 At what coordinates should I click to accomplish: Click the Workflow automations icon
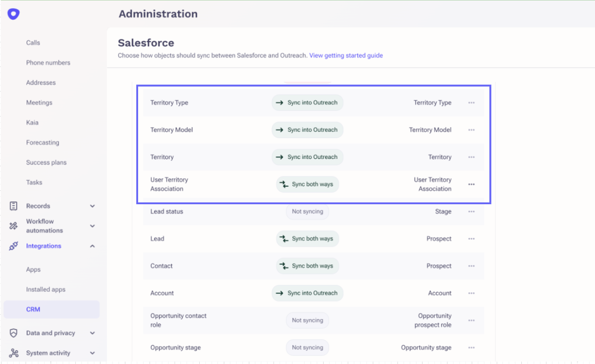point(13,226)
